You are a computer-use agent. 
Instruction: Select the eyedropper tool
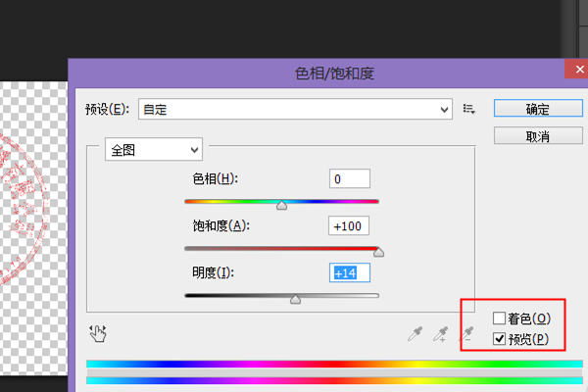click(x=416, y=333)
